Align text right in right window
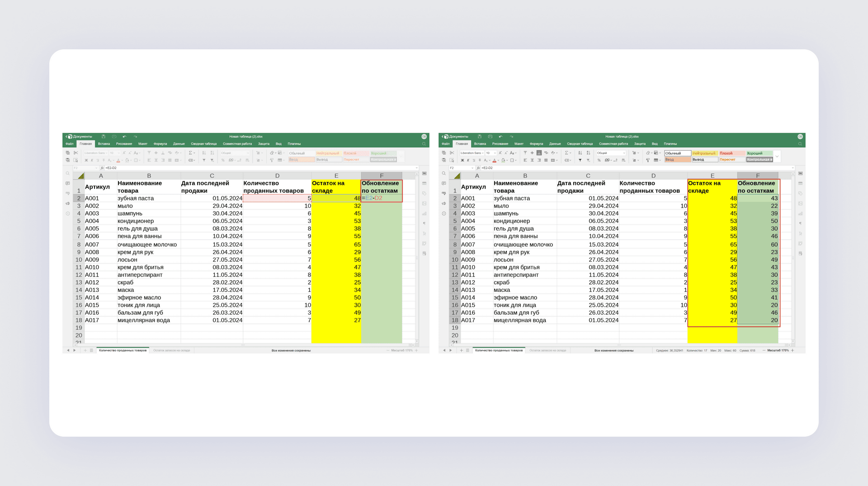The width and height of the screenshot is (868, 486). click(x=539, y=160)
